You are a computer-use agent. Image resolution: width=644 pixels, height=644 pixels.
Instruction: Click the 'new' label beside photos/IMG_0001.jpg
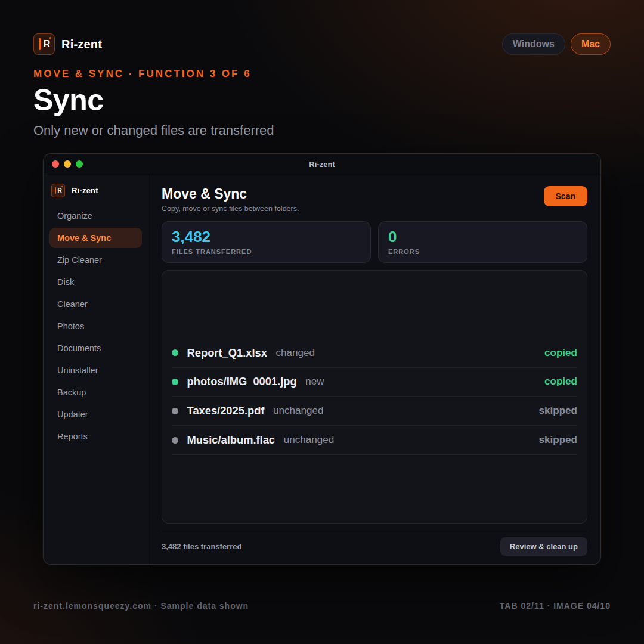click(315, 382)
